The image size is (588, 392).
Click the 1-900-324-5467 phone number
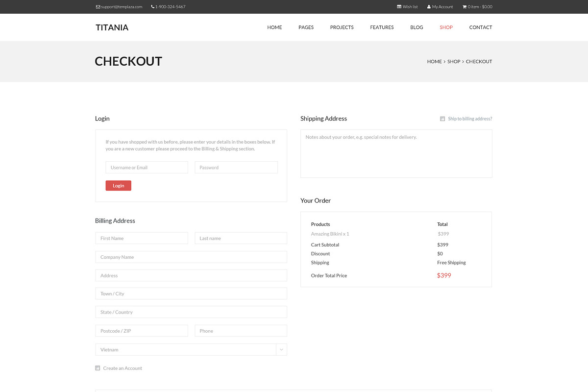pos(170,7)
